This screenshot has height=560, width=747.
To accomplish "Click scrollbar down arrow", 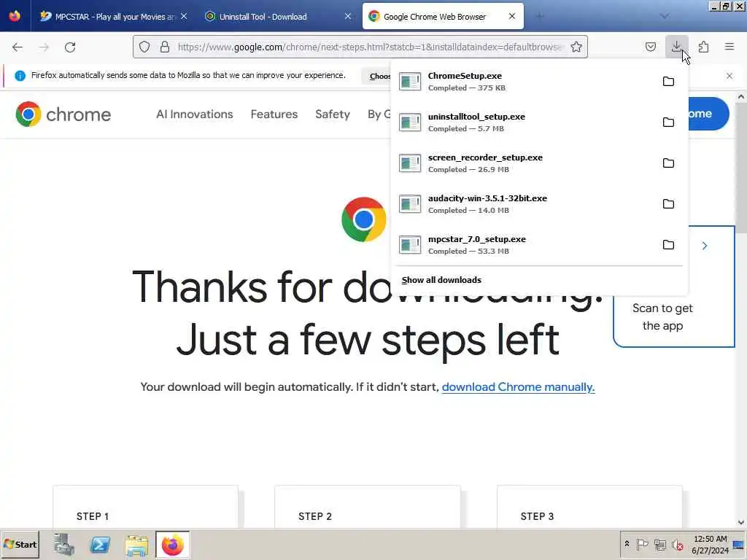I will click(x=741, y=522).
